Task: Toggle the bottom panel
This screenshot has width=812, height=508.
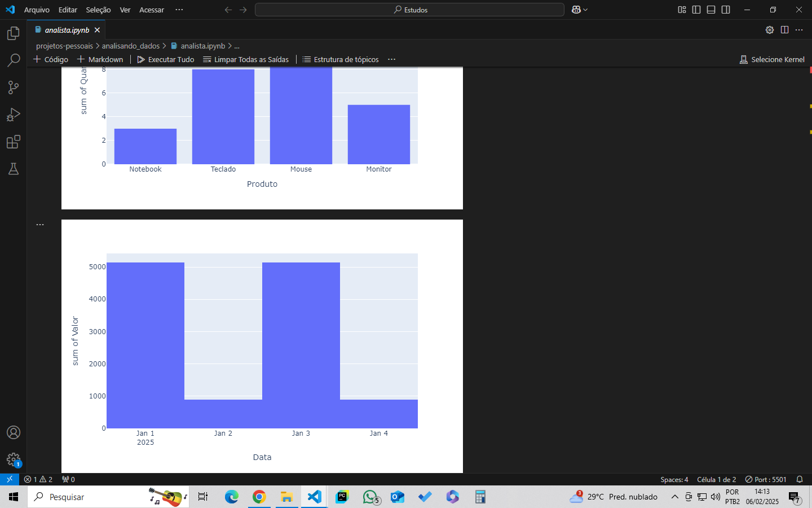Action: pyautogui.click(x=711, y=10)
